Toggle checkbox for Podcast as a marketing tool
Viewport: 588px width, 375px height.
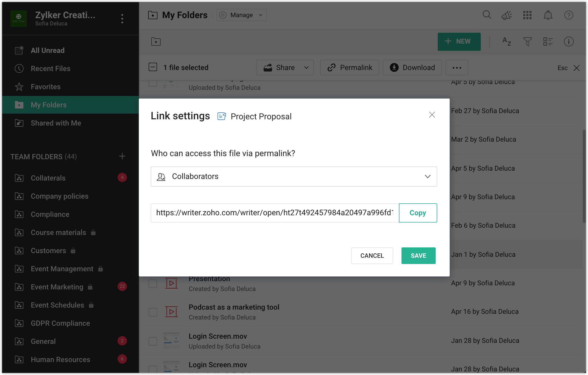pos(153,312)
